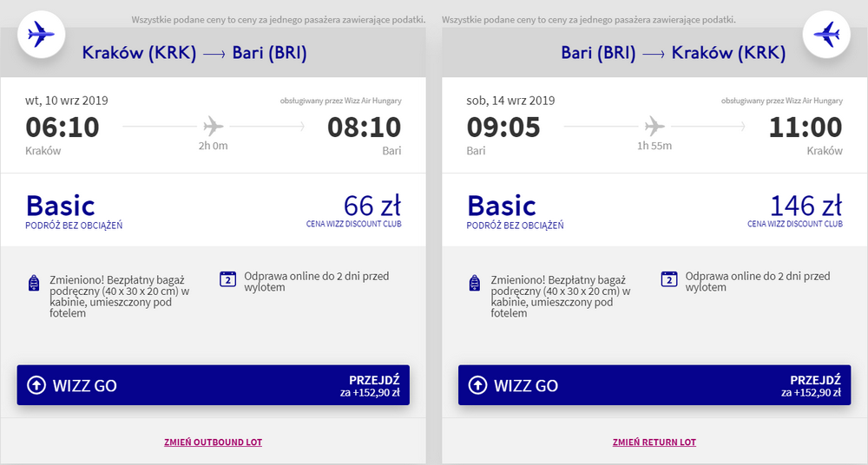Image resolution: width=868 pixels, height=465 pixels.
Task: Click the online check-in calendar icon for outbound
Action: (227, 279)
